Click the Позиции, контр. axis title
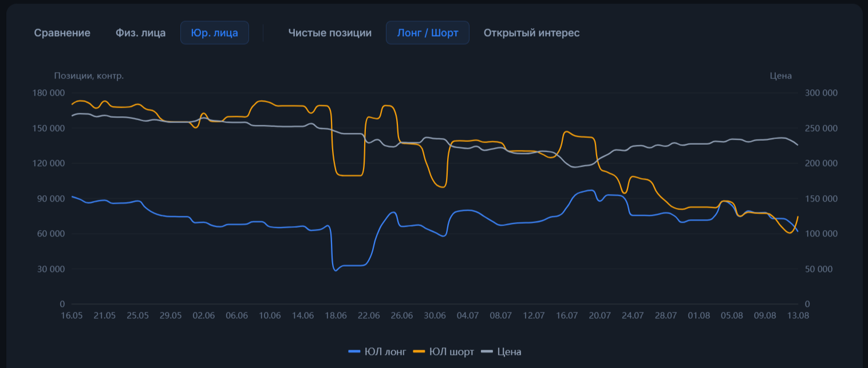The width and height of the screenshot is (868, 368). pos(89,76)
